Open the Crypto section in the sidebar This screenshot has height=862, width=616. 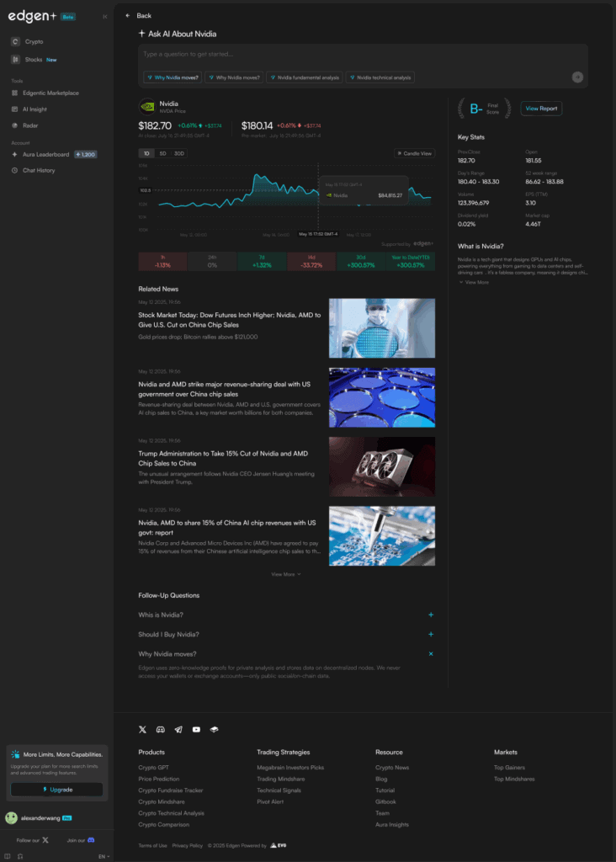coord(34,42)
